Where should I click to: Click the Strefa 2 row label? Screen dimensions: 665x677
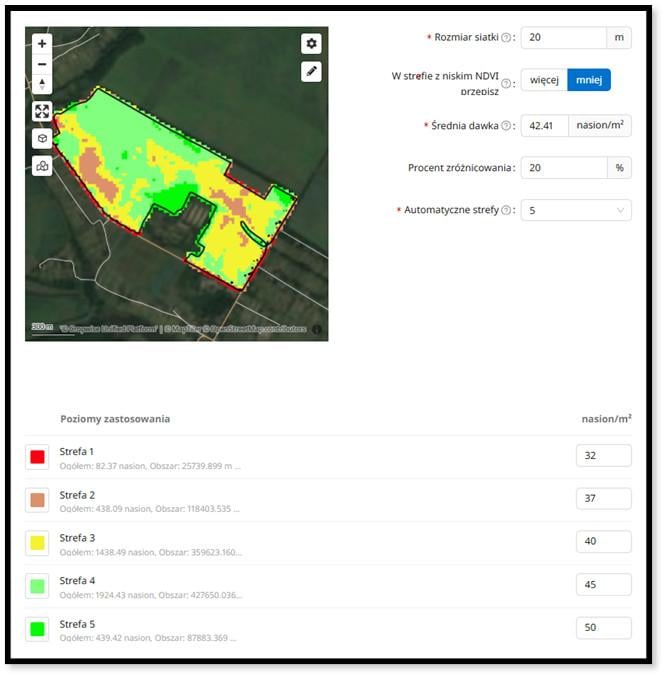(77, 495)
